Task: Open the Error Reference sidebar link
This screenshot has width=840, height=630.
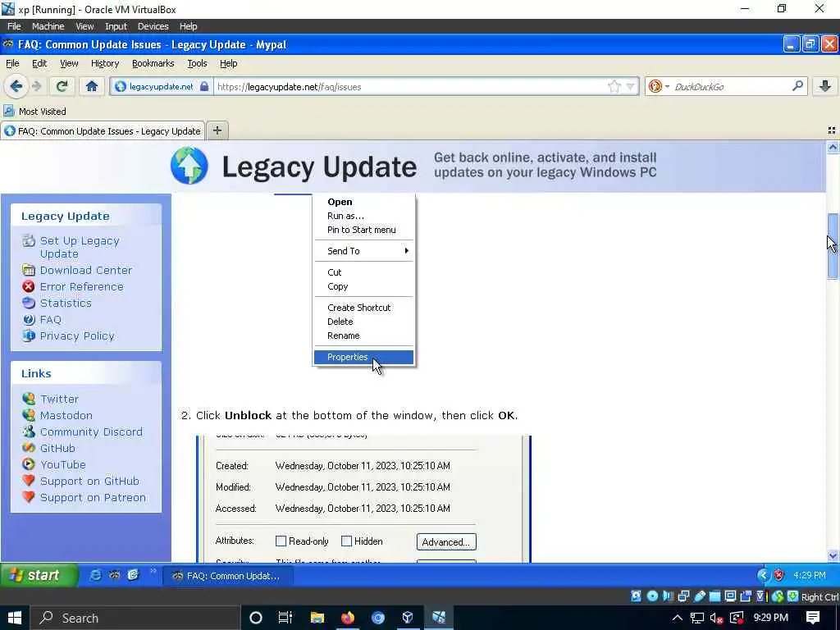Action: 81,286
